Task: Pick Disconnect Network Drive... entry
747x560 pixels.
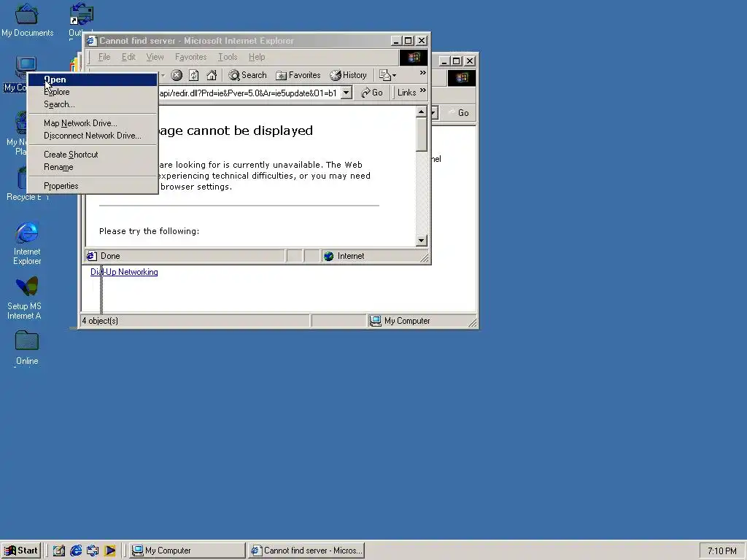Action: pos(93,136)
